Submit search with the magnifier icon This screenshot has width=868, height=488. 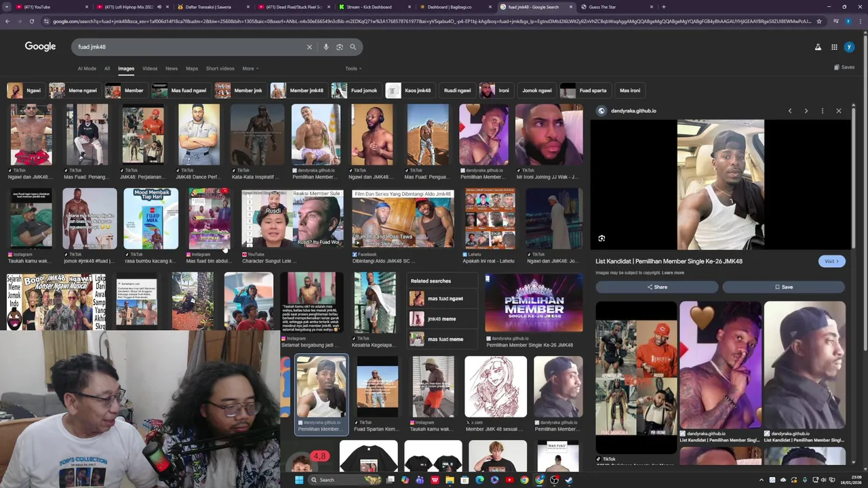(353, 47)
